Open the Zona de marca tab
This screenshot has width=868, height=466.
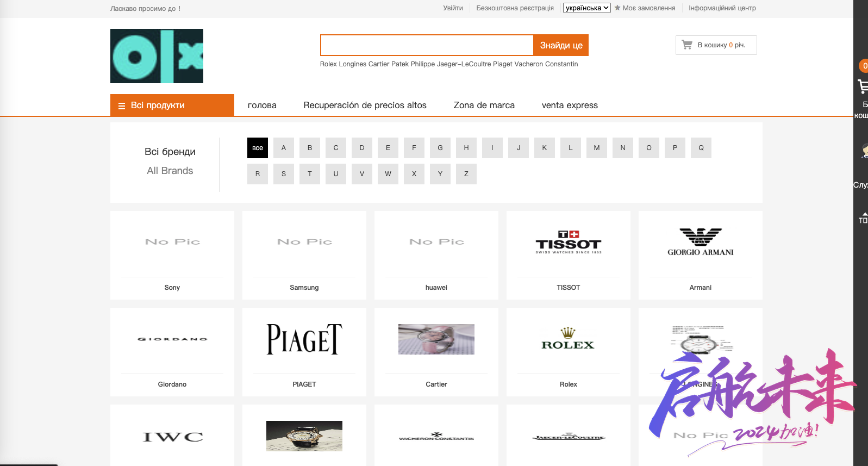[x=484, y=105]
